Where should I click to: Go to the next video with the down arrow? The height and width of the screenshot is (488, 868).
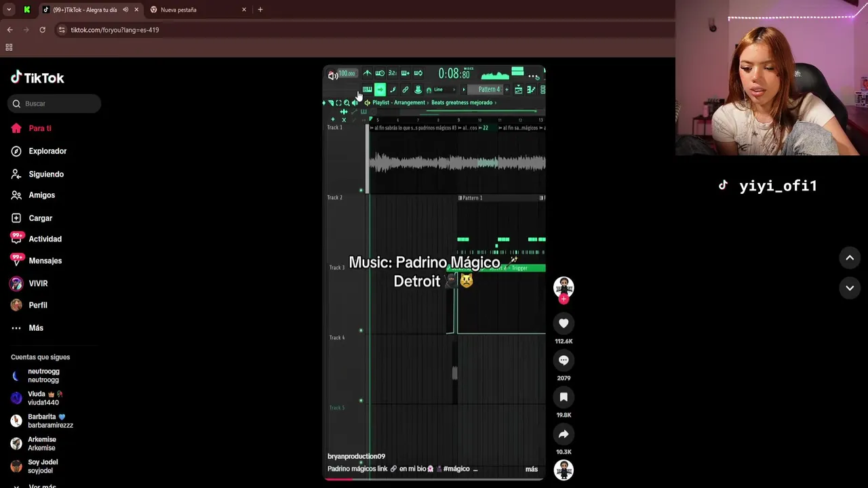click(850, 288)
